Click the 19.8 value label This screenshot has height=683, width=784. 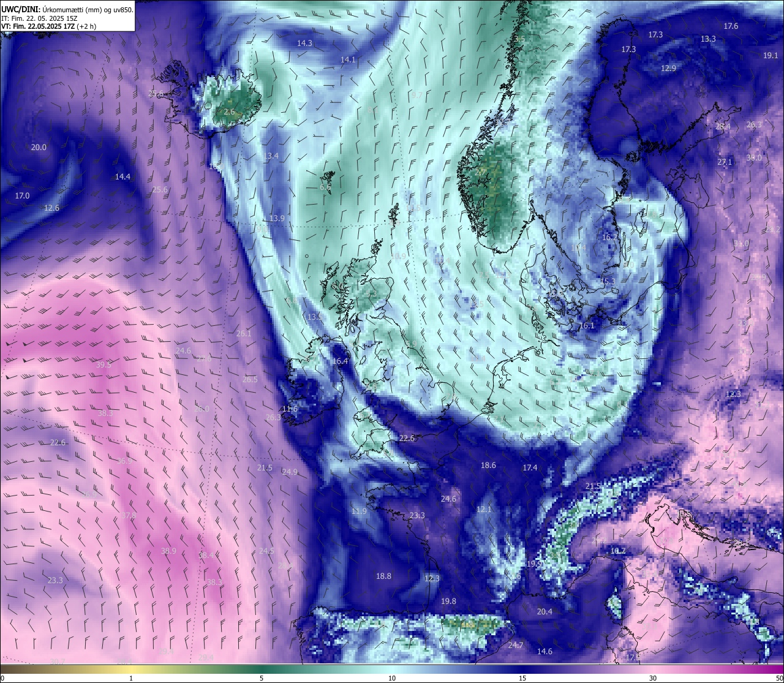click(448, 602)
